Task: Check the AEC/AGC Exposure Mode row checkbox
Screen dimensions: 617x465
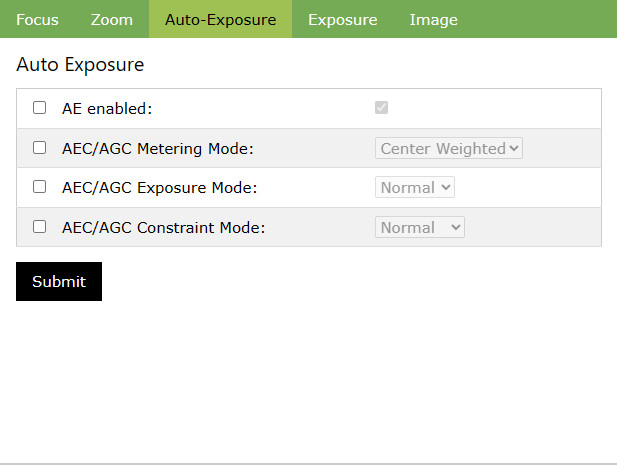Action: (x=40, y=187)
